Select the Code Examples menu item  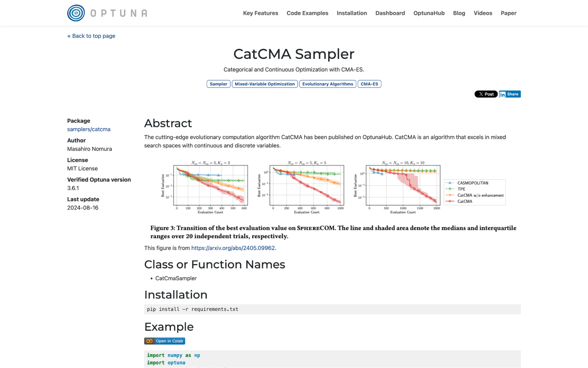(307, 13)
